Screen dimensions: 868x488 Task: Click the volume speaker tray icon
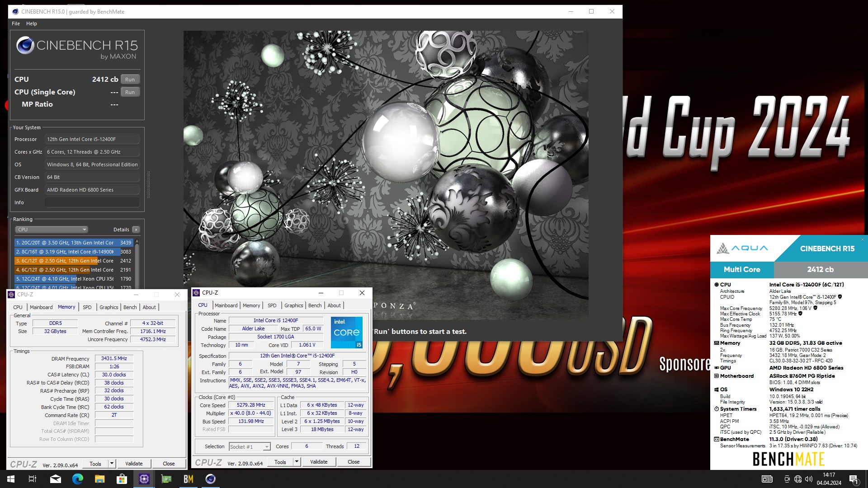tap(809, 479)
